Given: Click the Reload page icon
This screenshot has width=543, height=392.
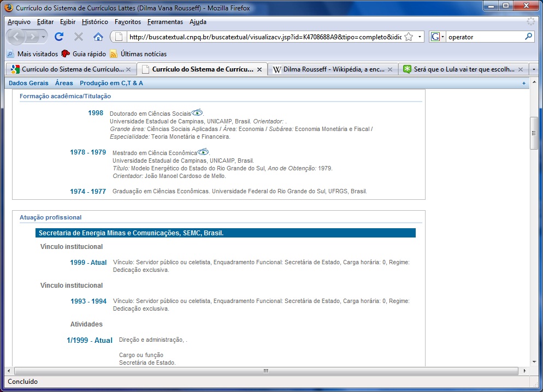Looking at the screenshot, I should 59,37.
